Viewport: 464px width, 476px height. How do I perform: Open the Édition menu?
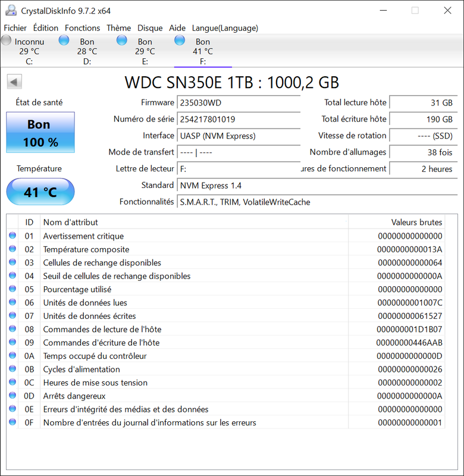[x=46, y=28]
